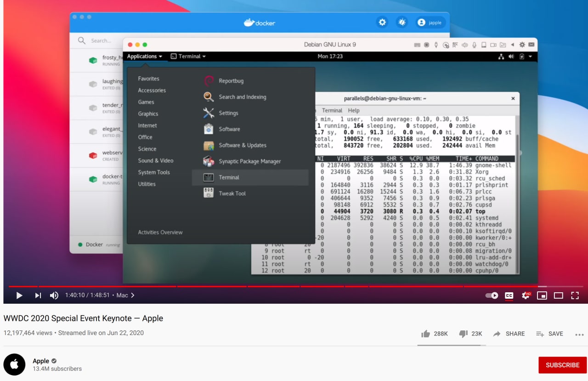Click the camera icon in Parallels toolbar
Image resolution: width=588 pixels, height=381 pixels.
click(x=493, y=45)
